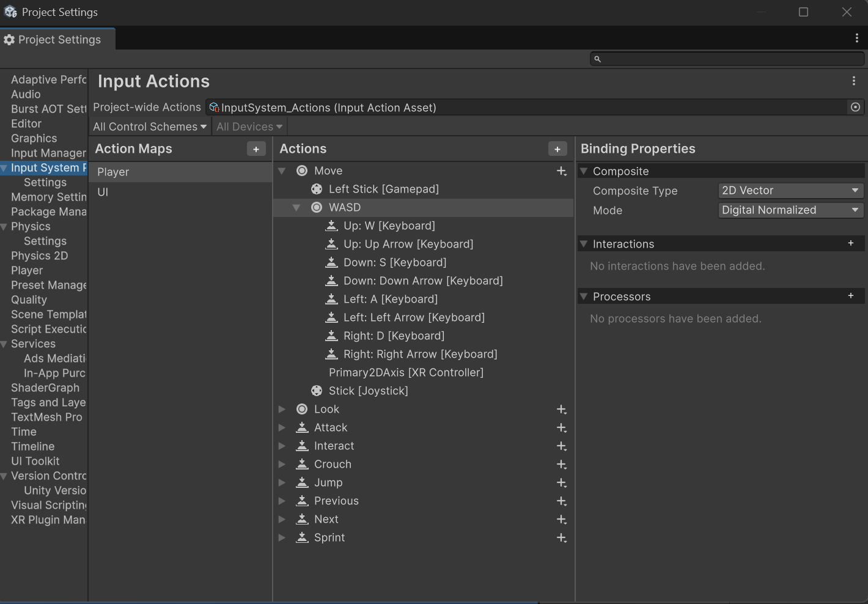Open Input Actions kebab options menu
Image resolution: width=868 pixels, height=604 pixels.
(x=853, y=81)
